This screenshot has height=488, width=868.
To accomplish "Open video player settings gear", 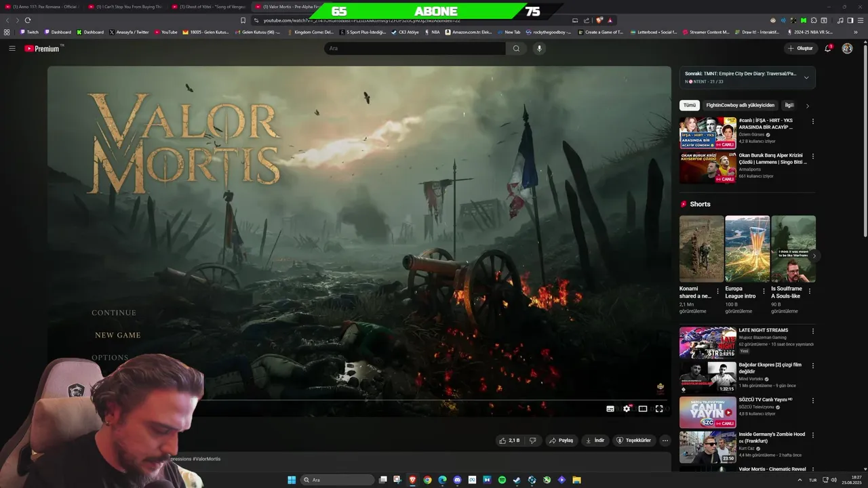I will pos(627,409).
